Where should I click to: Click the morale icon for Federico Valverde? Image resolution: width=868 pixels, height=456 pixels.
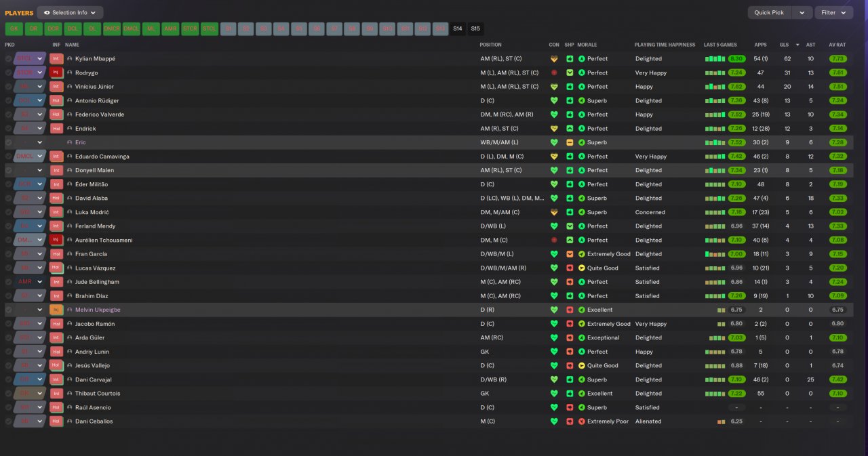(x=582, y=115)
